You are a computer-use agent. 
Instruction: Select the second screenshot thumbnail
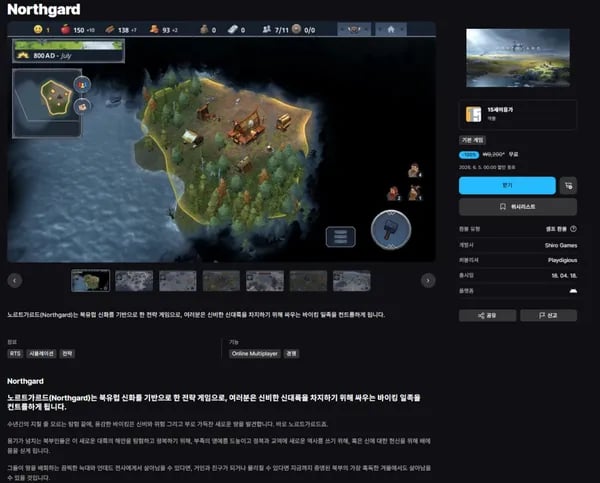pos(134,281)
